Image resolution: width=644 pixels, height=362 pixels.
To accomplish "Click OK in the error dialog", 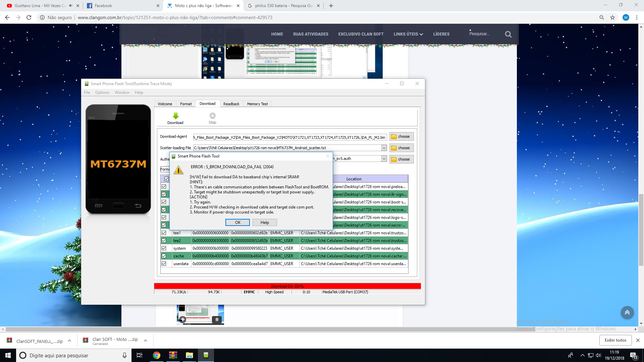I will [237, 223].
